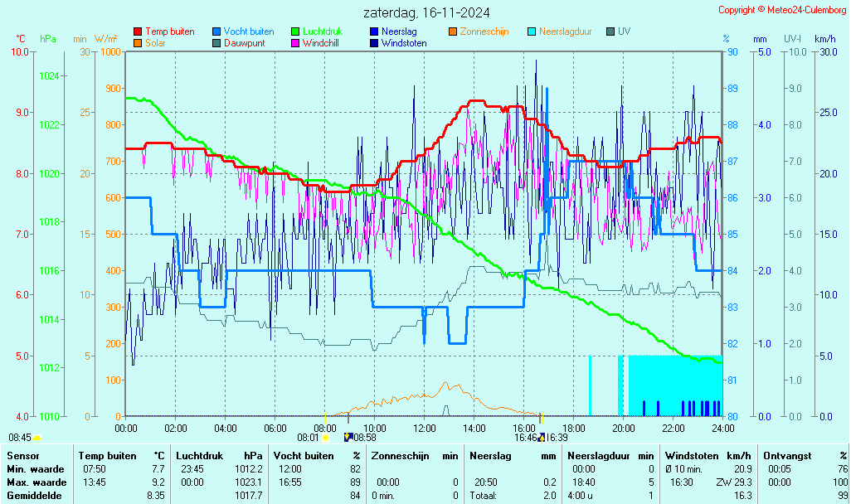The width and height of the screenshot is (851, 504).
Task: Select the Solar legend label
Action: tap(155, 43)
